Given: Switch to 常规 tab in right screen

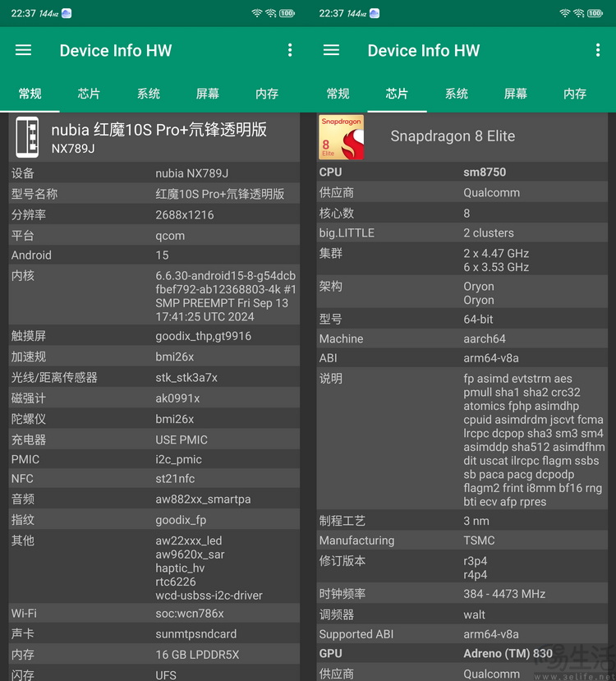Looking at the screenshot, I should click(338, 94).
